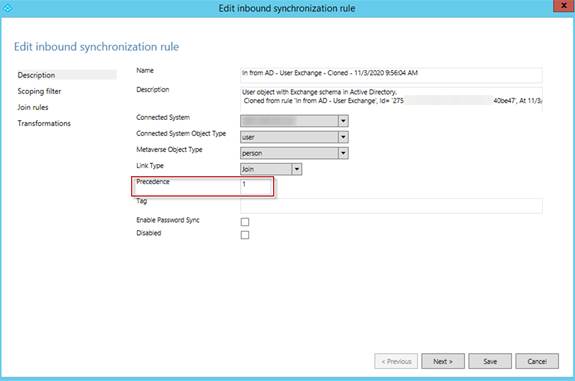
Task: Edit the Description text box
Action: pyautogui.click(x=391, y=99)
